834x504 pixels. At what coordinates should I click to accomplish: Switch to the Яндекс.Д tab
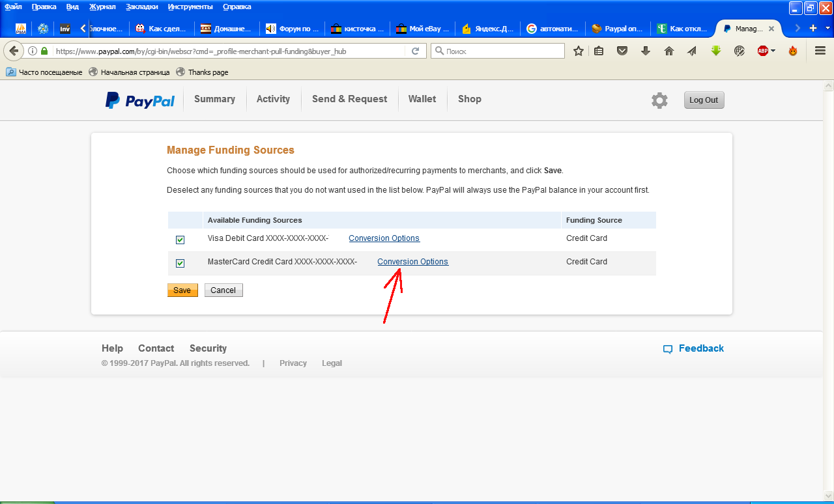click(487, 29)
